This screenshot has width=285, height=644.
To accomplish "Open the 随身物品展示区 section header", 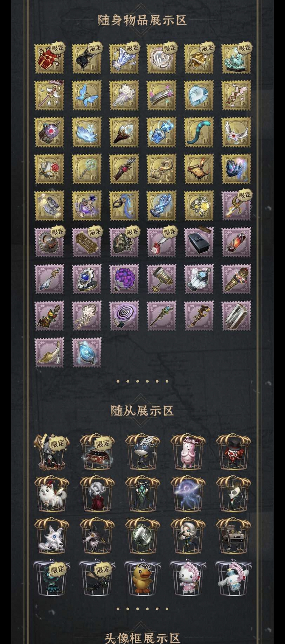I will [142, 20].
